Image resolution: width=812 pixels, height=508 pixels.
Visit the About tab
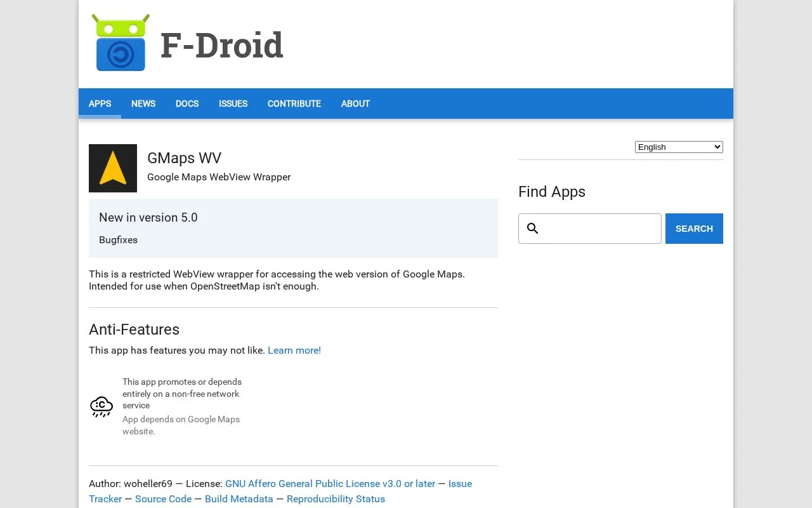[355, 104]
